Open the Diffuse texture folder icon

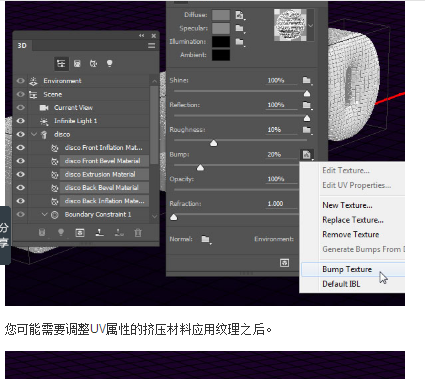(x=240, y=15)
